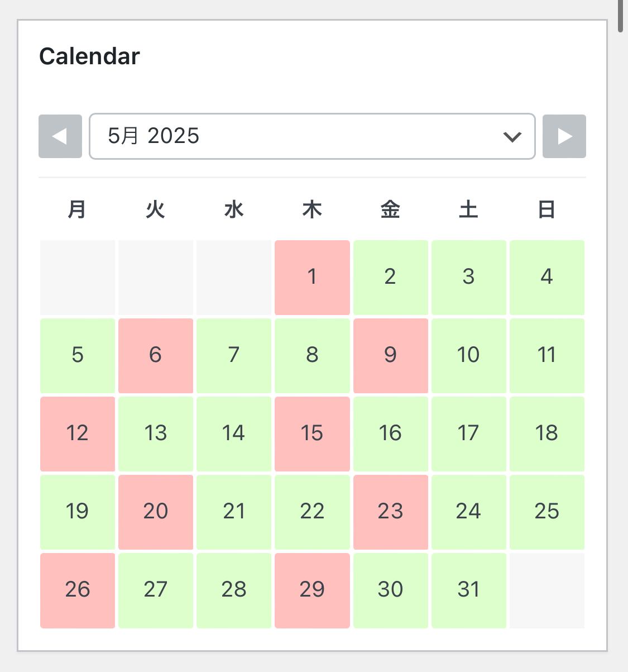The width and height of the screenshot is (628, 672).
Task: Select date 20 red cell
Action: pyautogui.click(x=156, y=512)
